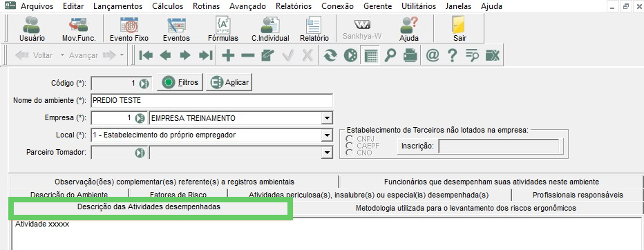Expand the Parceiro Tomador dropdown
Viewport: 644px width, 250px height.
(x=327, y=153)
